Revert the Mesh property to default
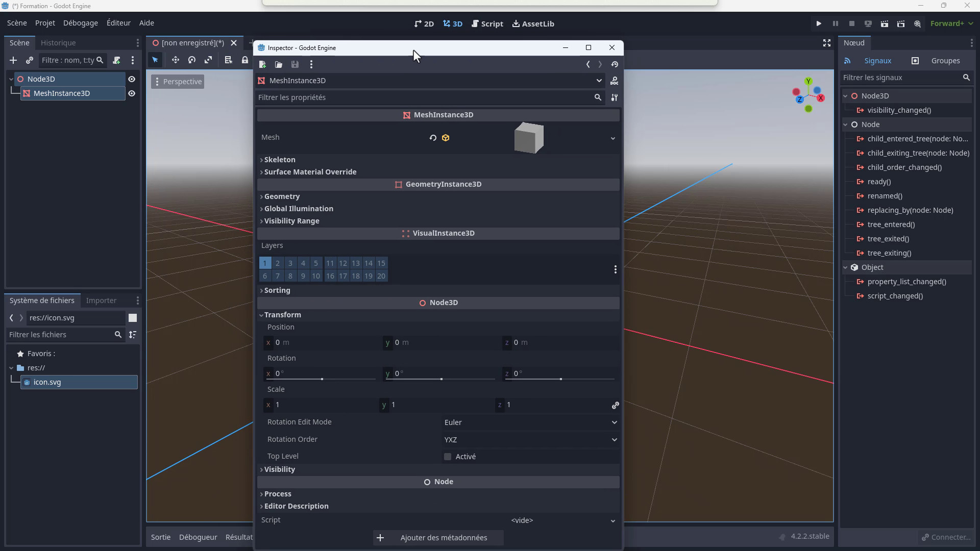980x551 pixels. click(x=433, y=138)
